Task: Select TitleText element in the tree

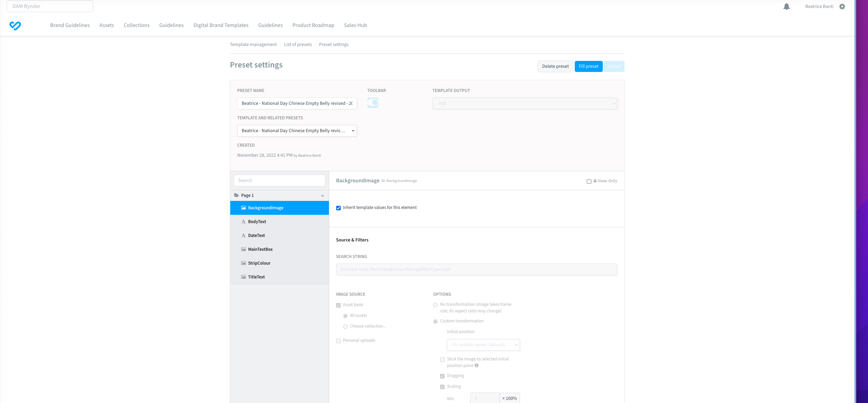Action: (x=279, y=277)
